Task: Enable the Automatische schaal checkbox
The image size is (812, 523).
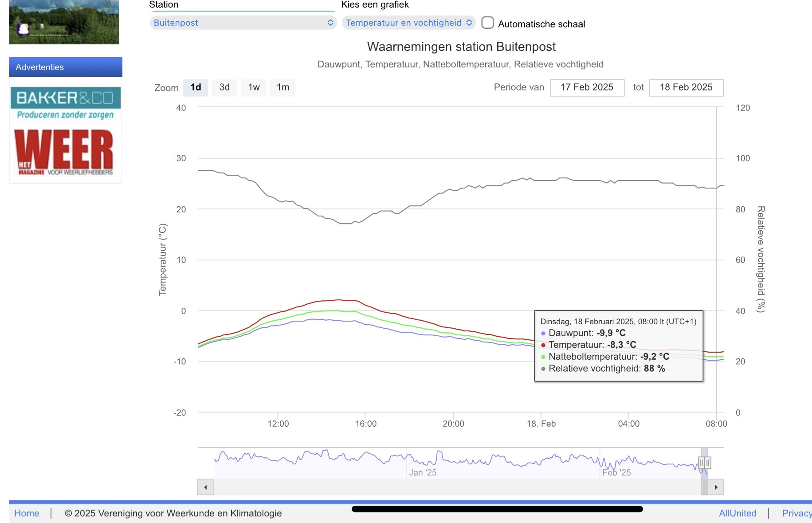Action: [x=487, y=23]
